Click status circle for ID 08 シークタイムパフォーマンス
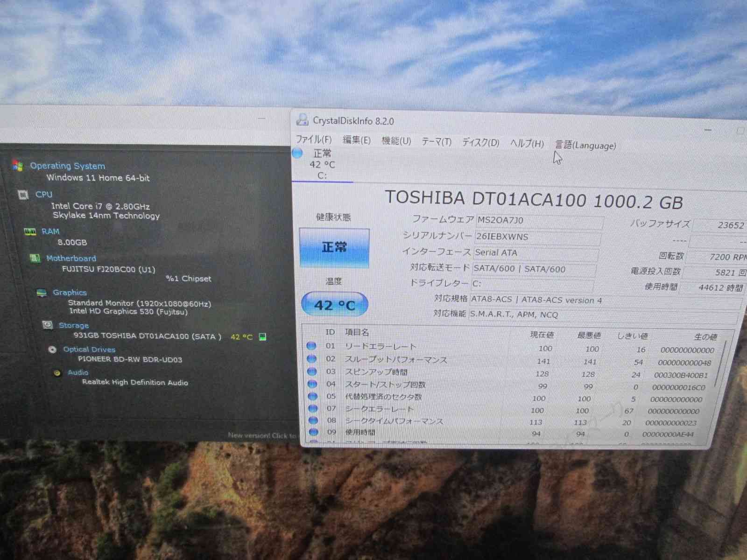The width and height of the screenshot is (747, 560). tap(313, 420)
